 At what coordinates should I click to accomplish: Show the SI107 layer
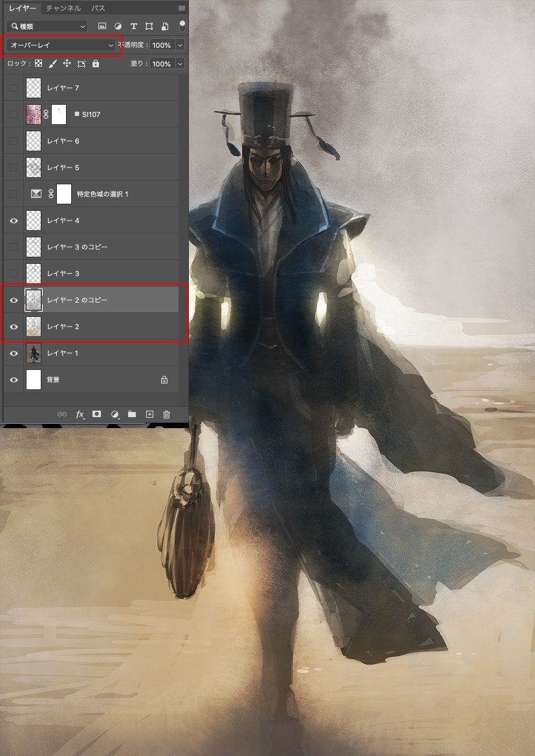pos(14,114)
